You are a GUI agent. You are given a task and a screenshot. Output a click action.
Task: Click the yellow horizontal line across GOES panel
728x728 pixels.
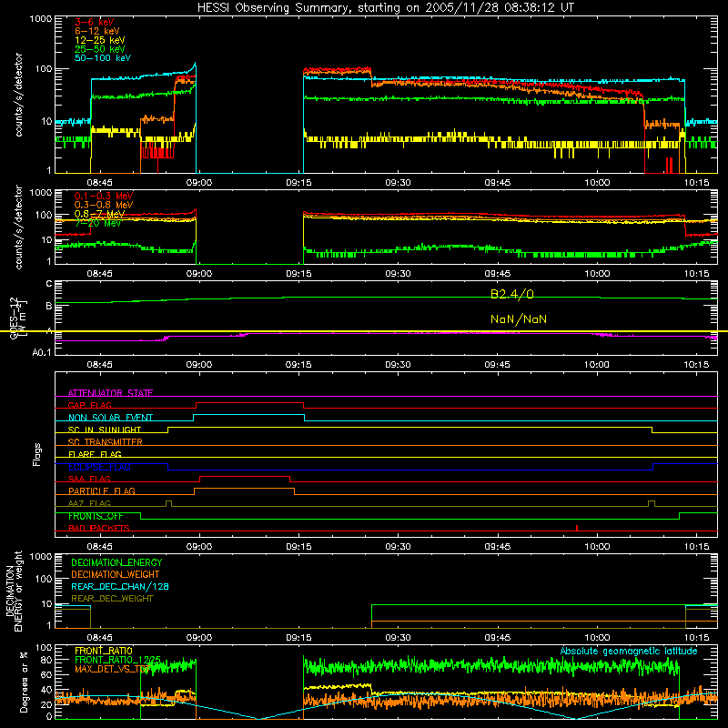point(364,331)
